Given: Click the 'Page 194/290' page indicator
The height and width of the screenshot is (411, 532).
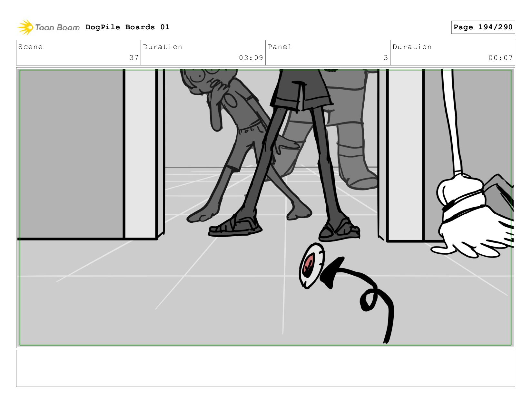Looking at the screenshot, I should tap(483, 27).
